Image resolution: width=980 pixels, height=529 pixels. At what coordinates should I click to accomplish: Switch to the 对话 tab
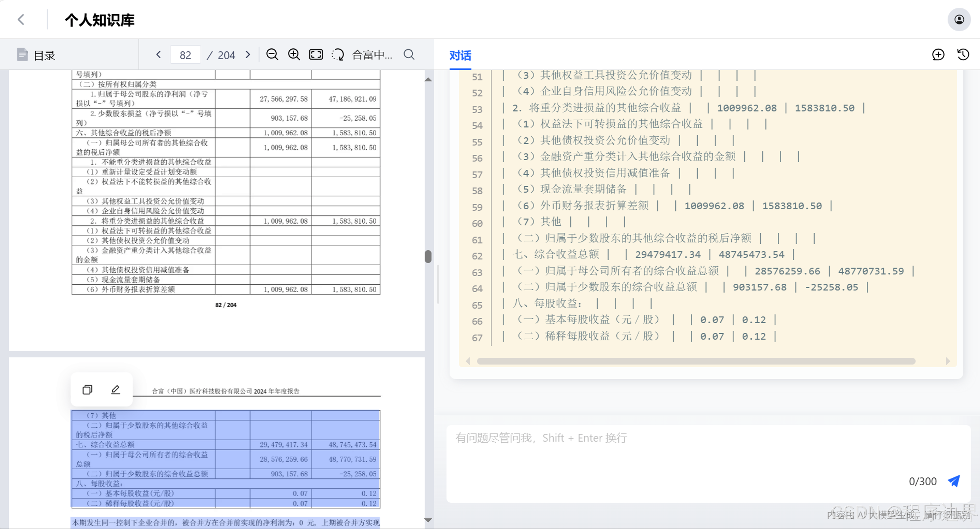pyautogui.click(x=460, y=56)
